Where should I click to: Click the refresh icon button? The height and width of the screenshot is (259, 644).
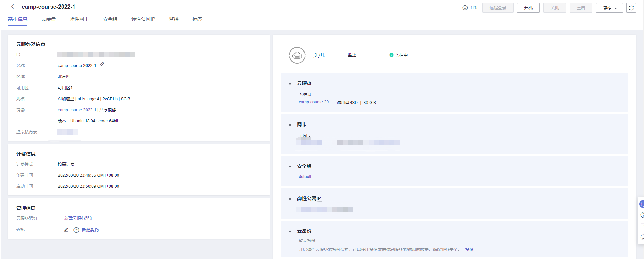631,8
